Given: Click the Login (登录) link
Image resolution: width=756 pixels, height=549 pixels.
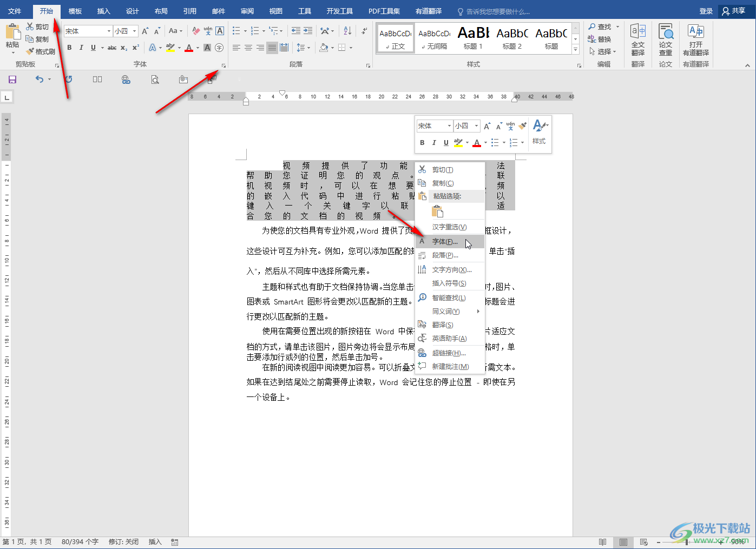Looking at the screenshot, I should tap(706, 11).
